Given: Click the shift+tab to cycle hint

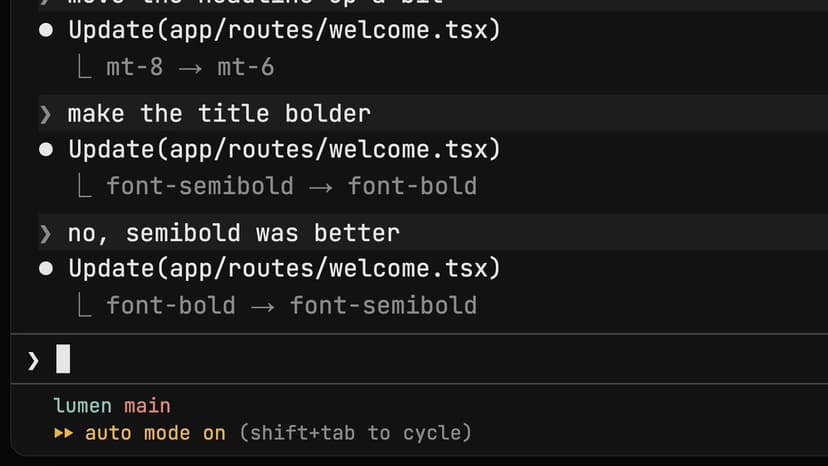Looking at the screenshot, I should (355, 433).
